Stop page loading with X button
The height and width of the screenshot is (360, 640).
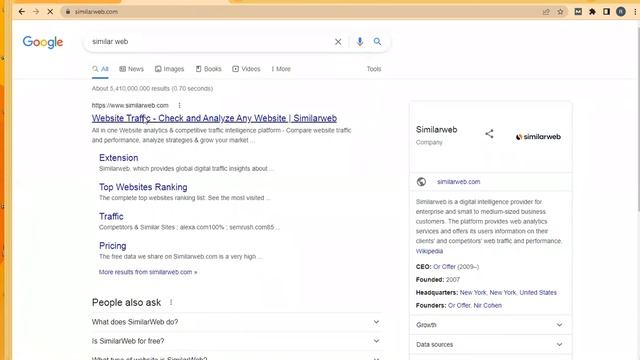click(50, 12)
